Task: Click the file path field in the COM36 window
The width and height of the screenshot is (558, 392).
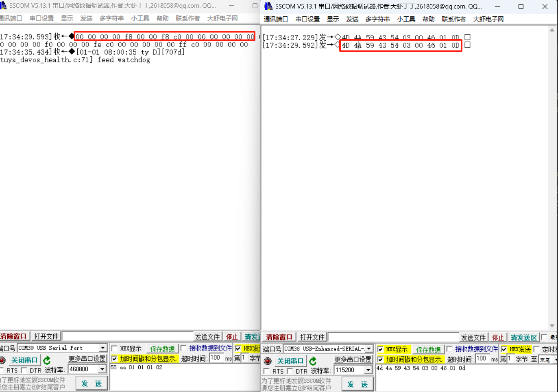Action: point(394,337)
